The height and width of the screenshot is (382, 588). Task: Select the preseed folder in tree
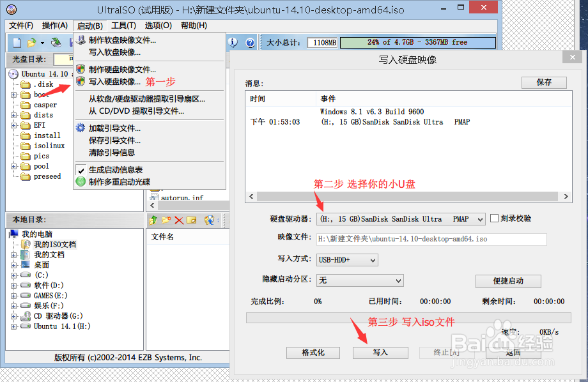pyautogui.click(x=47, y=176)
